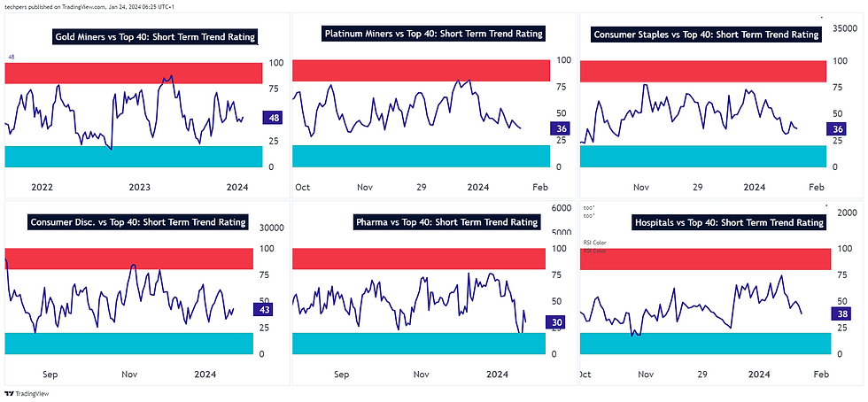Screen dimensions: 868x402
Task: Click the Sep label on Consumer Disc. time axis
Action: pos(50,374)
